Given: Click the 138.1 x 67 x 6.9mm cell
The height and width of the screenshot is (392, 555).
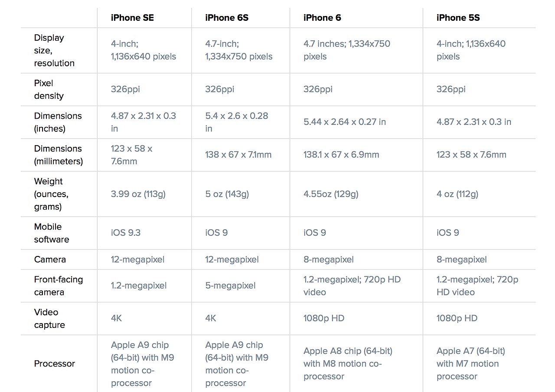Looking at the screenshot, I should 341,155.
